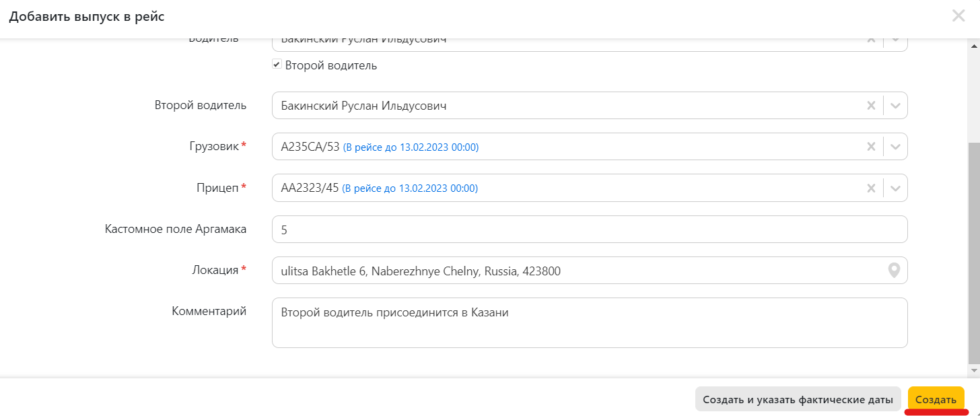The width and height of the screenshot is (980, 416).
Task: Expand the Второй водитель dropdown
Action: point(895,106)
